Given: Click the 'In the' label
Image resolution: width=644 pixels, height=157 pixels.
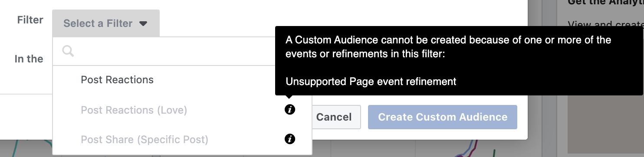Looking at the screenshot, I should [x=29, y=59].
